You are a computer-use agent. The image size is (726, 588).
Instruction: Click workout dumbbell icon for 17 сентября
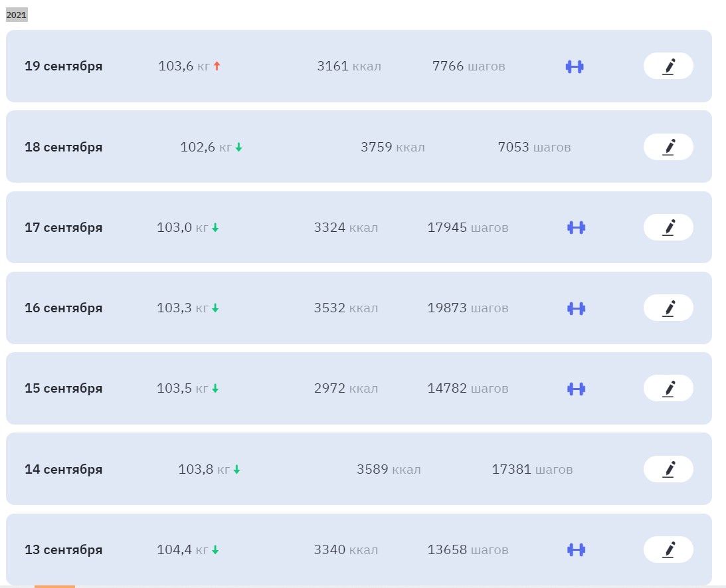coord(576,228)
